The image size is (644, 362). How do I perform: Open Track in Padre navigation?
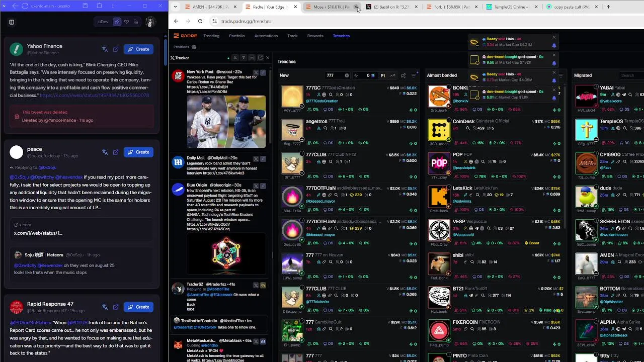pyautogui.click(x=292, y=36)
